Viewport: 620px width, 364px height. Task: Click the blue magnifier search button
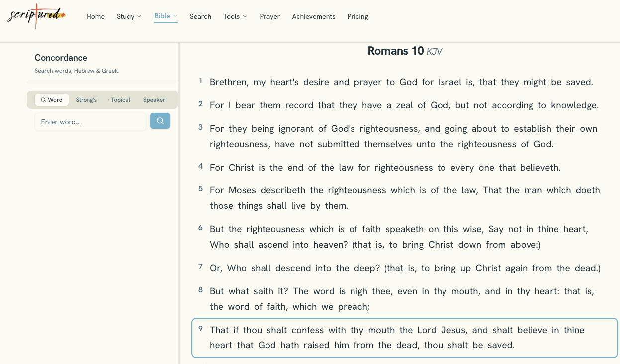(x=160, y=121)
